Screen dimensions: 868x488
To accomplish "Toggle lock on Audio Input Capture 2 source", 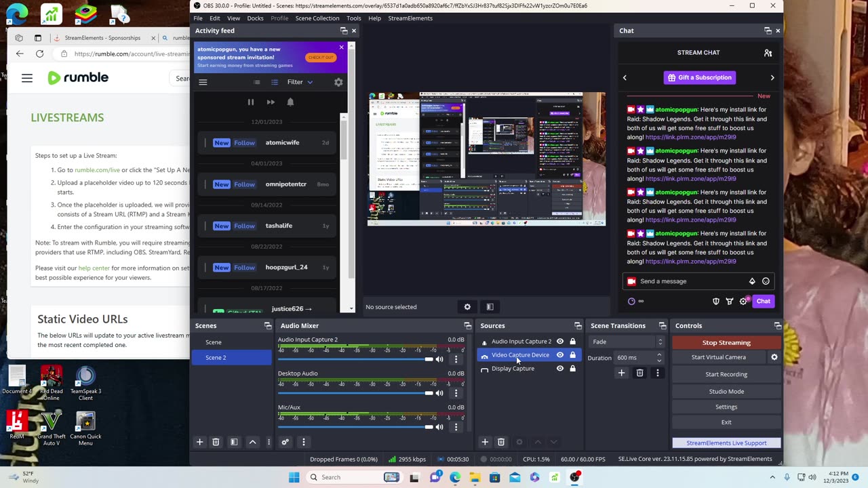I will pyautogui.click(x=573, y=342).
